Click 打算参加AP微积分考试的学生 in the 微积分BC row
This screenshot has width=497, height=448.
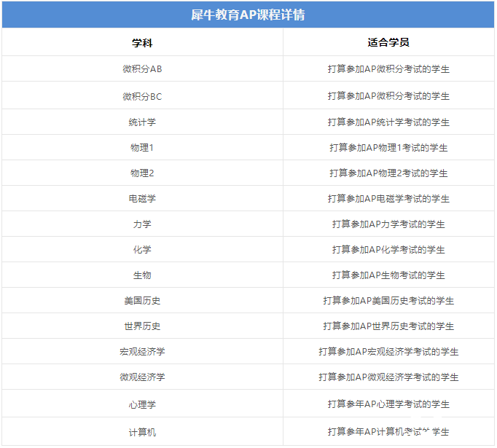pos(388,96)
